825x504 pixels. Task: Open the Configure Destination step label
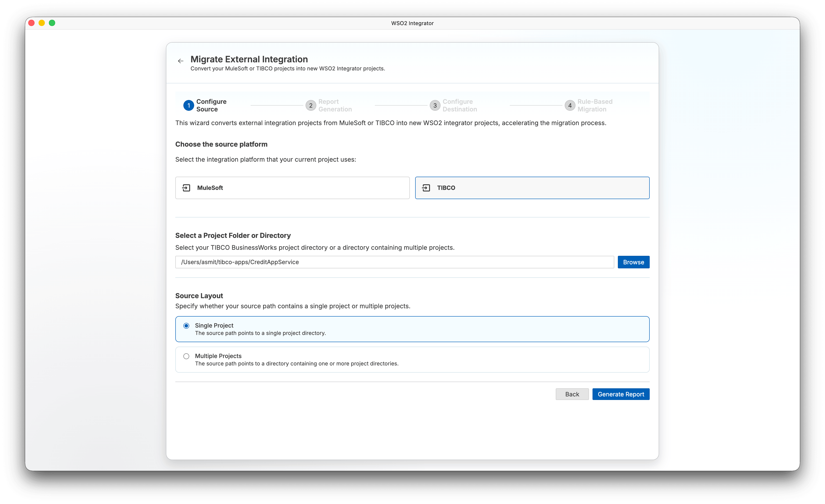click(460, 106)
